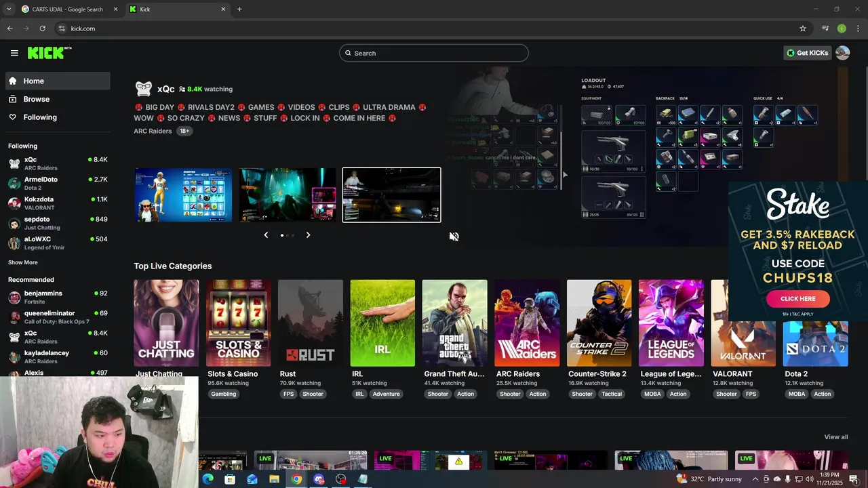
Task: Open the tab search dropdown
Action: (8, 9)
